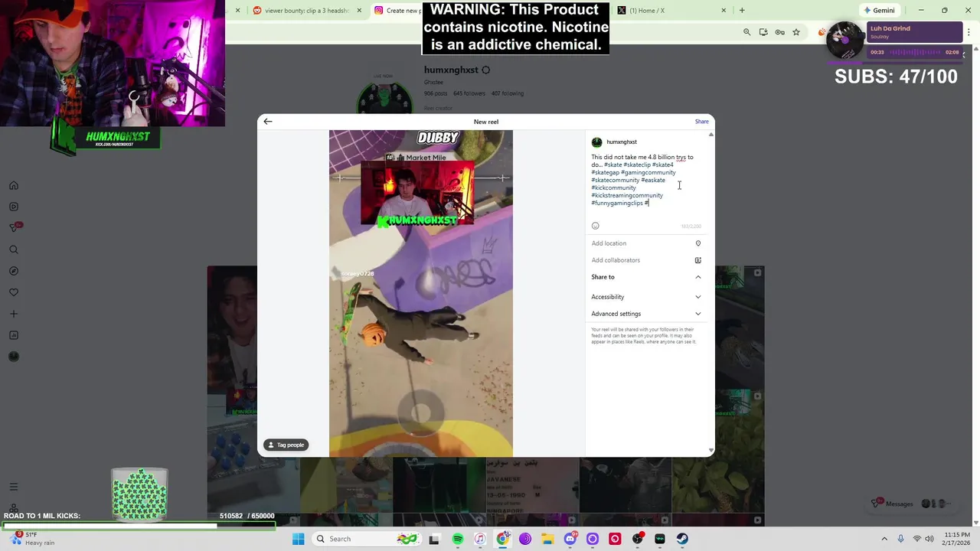980x551 pixels.
Task: Open the Dashboard chart icon in the sidebar
Action: click(14, 335)
